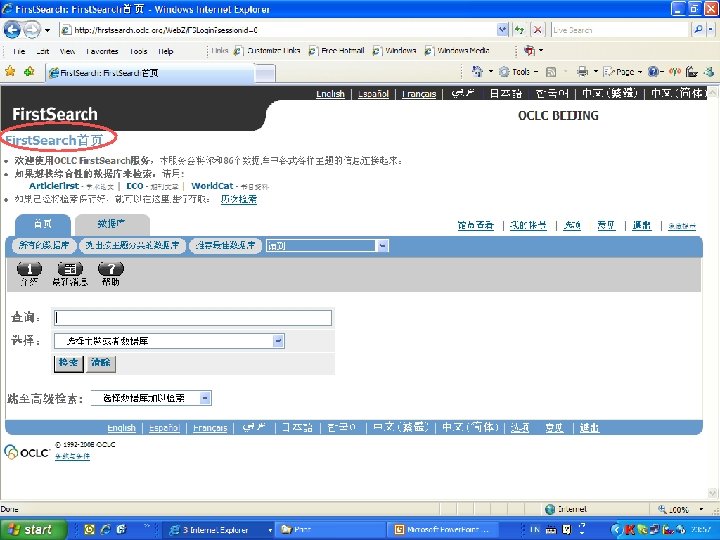
Task: Click the browser Back arrow button
Action: [x=12, y=30]
